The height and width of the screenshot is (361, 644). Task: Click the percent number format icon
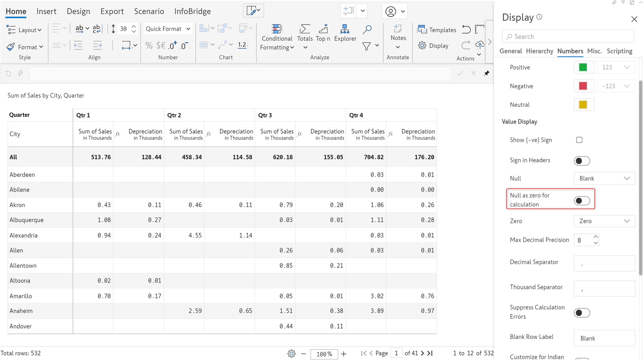(149, 45)
